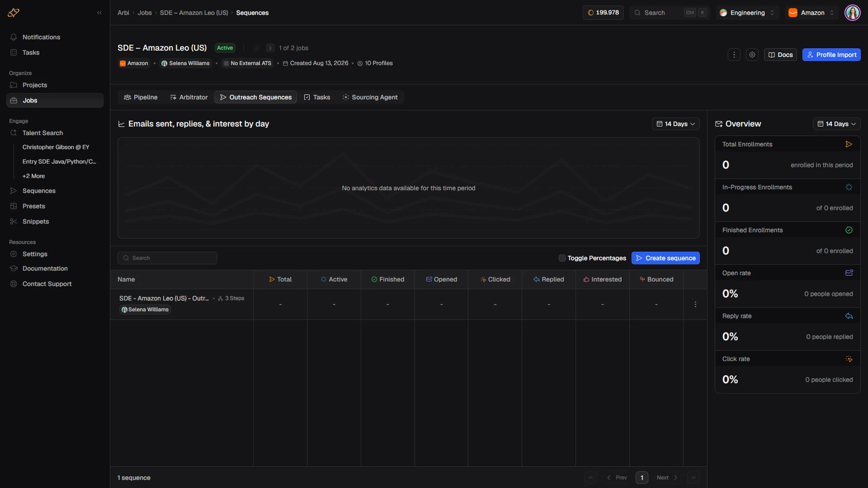
Task: Switch to the Pipeline tab
Action: tap(141, 97)
